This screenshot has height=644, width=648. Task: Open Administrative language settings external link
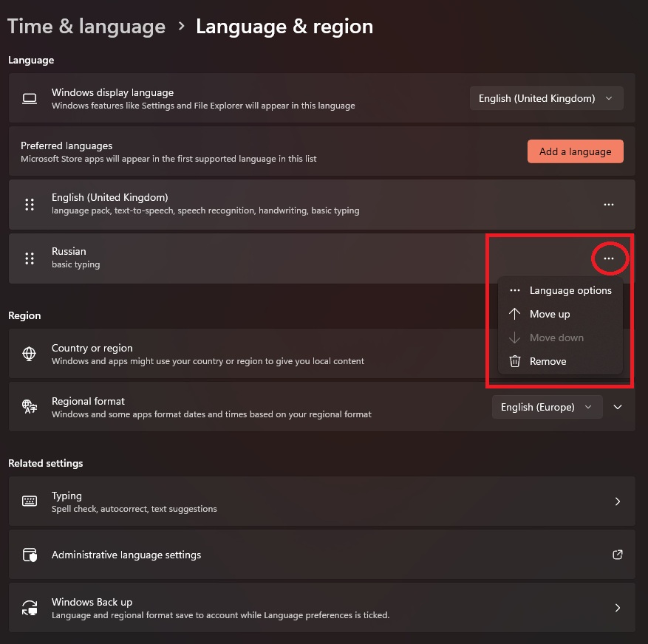[x=618, y=555]
